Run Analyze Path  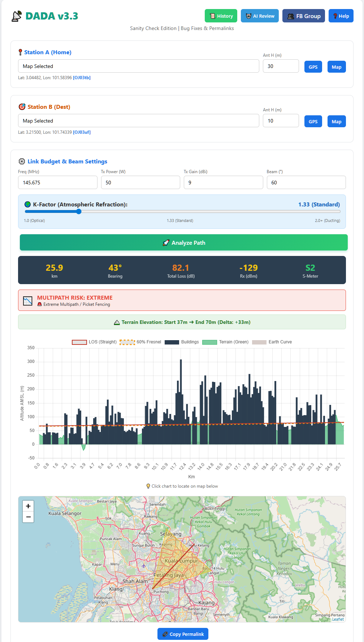(x=183, y=243)
